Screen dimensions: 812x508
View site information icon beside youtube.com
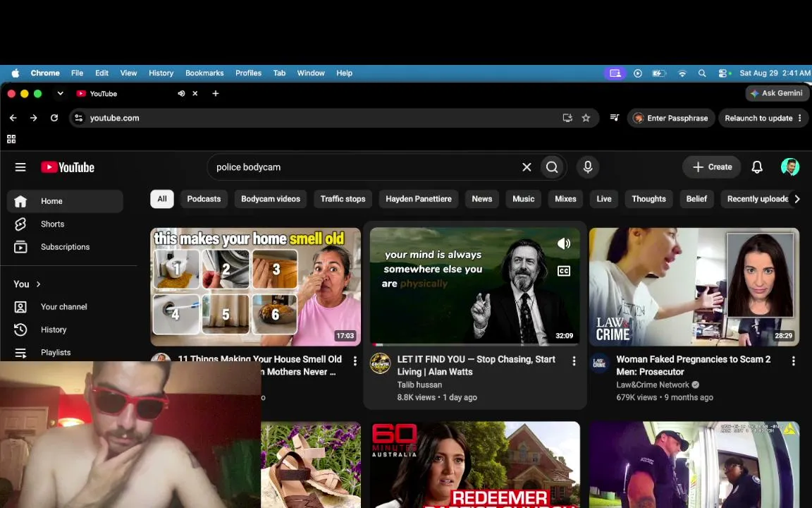click(79, 119)
